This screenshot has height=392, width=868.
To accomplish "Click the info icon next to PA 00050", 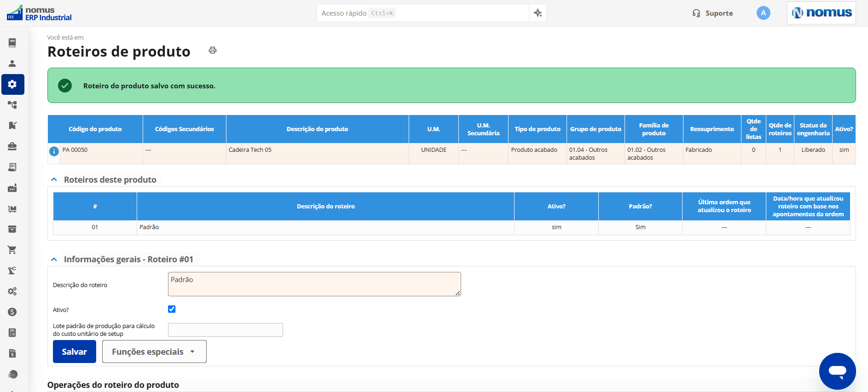I will click(x=54, y=151).
